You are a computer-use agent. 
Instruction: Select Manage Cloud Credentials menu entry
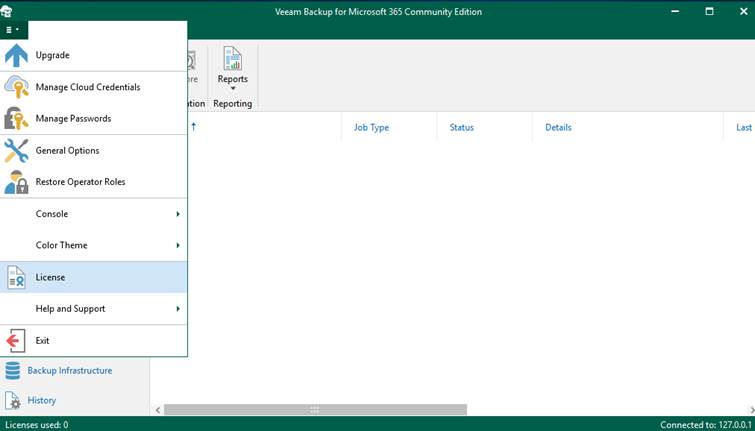pos(93,87)
